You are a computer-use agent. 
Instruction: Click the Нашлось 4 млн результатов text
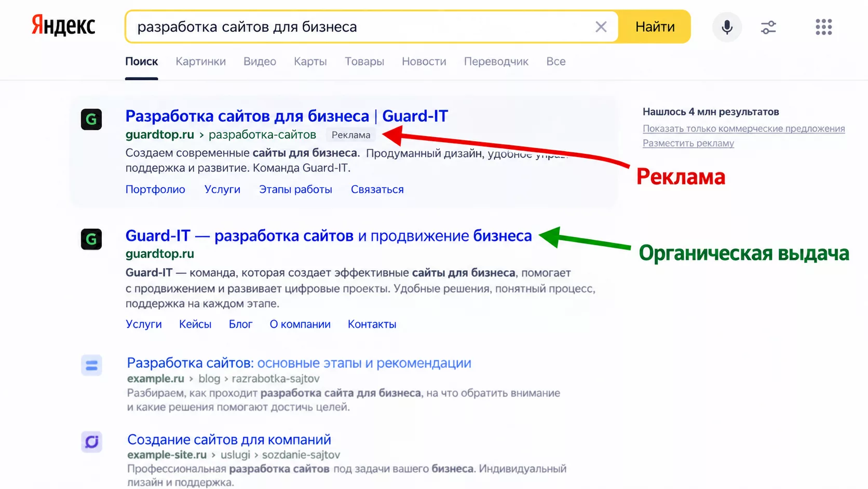pos(710,112)
